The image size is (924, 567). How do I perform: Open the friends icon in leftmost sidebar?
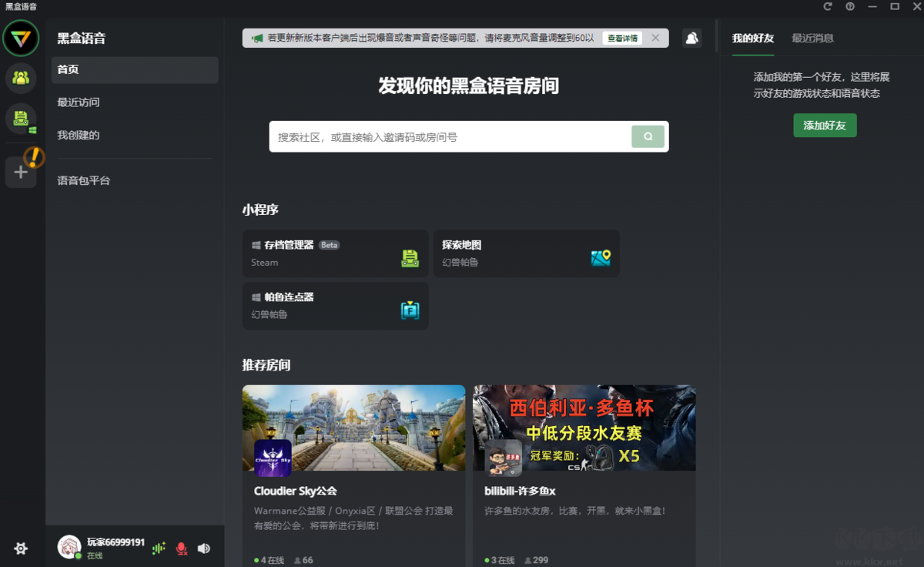click(20, 78)
